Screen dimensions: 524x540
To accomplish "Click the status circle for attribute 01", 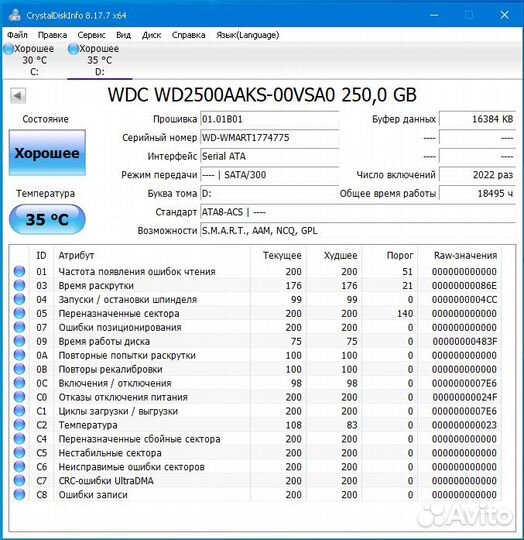I will pyautogui.click(x=20, y=271).
